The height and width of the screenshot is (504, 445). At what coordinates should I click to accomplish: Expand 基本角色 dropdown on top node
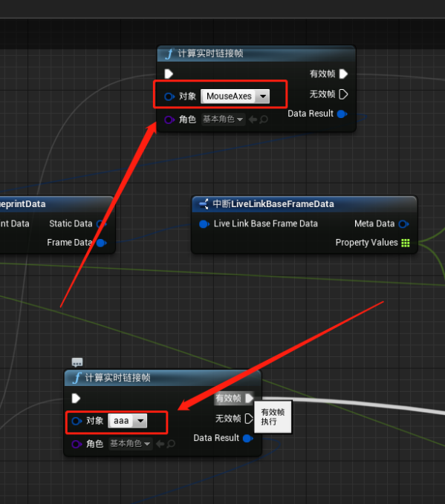[223, 120]
